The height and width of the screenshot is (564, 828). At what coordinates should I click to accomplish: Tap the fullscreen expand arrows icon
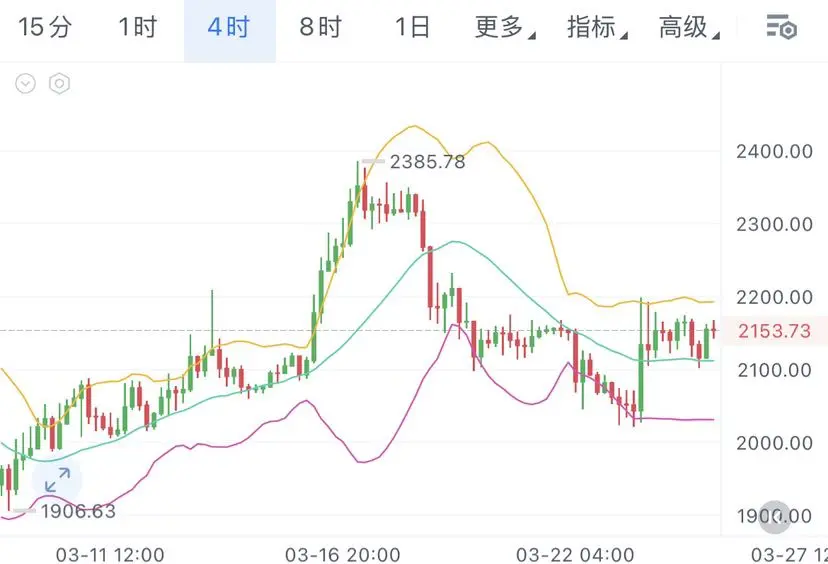[x=57, y=480]
